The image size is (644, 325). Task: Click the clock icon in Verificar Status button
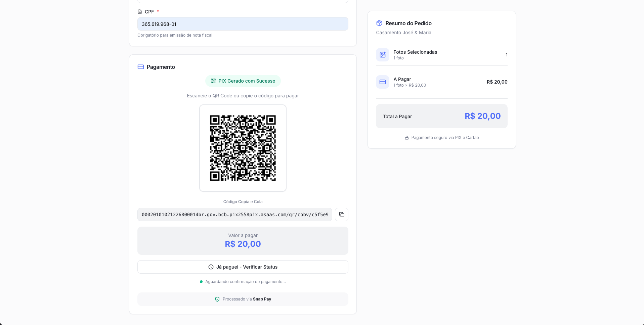coord(211,267)
